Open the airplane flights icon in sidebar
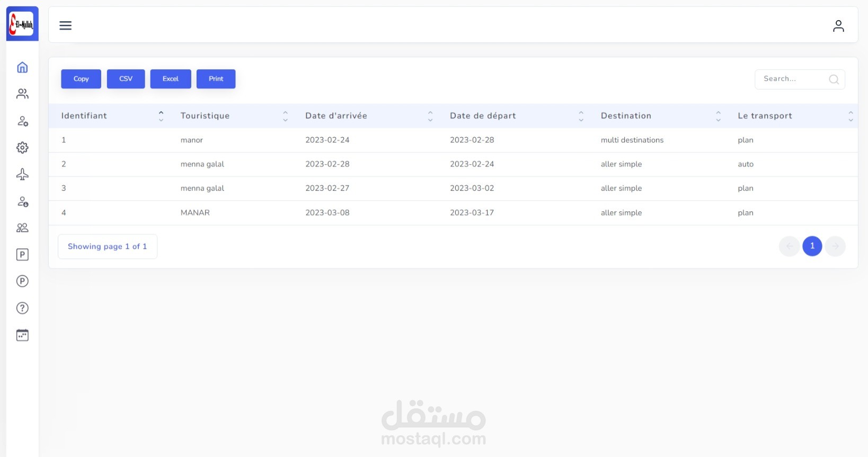The height and width of the screenshot is (457, 868). coord(22,174)
